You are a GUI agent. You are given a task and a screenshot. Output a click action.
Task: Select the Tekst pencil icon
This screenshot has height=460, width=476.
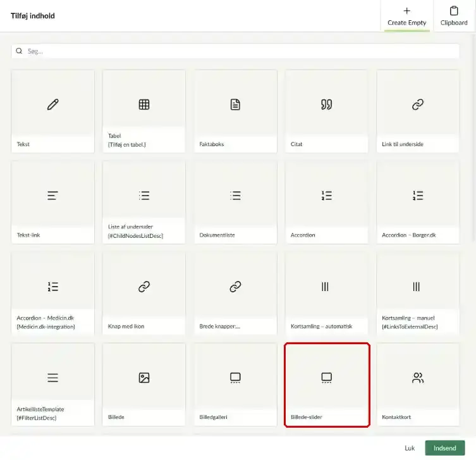53,104
